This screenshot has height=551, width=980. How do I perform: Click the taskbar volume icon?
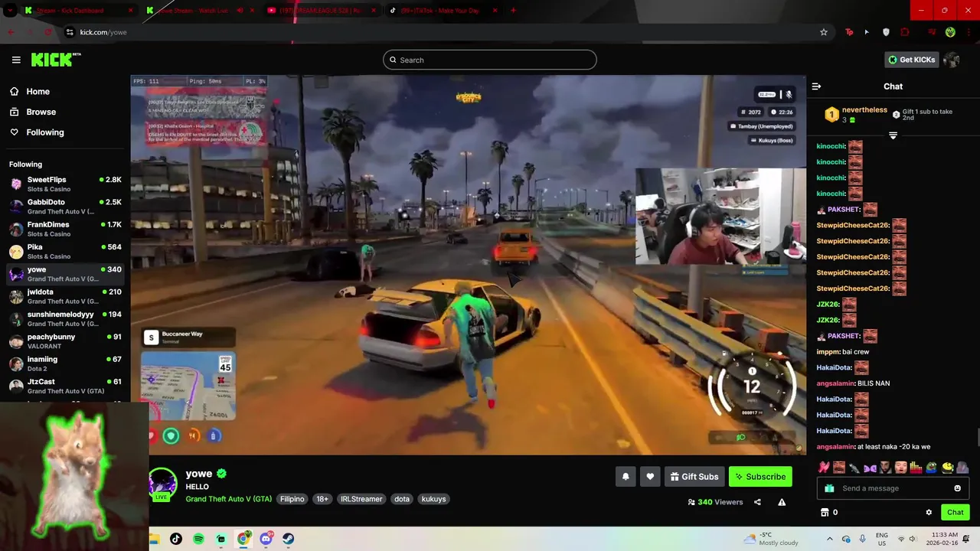click(x=913, y=539)
